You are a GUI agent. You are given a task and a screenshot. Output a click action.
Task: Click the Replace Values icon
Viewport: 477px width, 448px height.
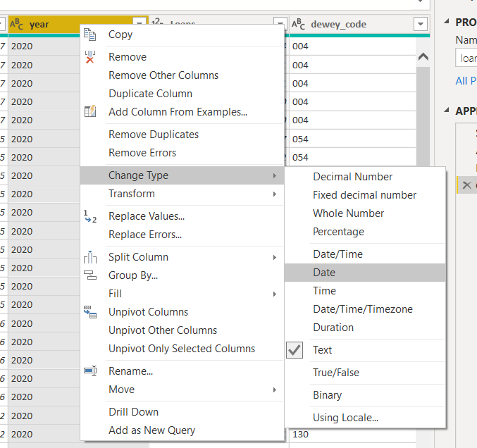point(90,217)
